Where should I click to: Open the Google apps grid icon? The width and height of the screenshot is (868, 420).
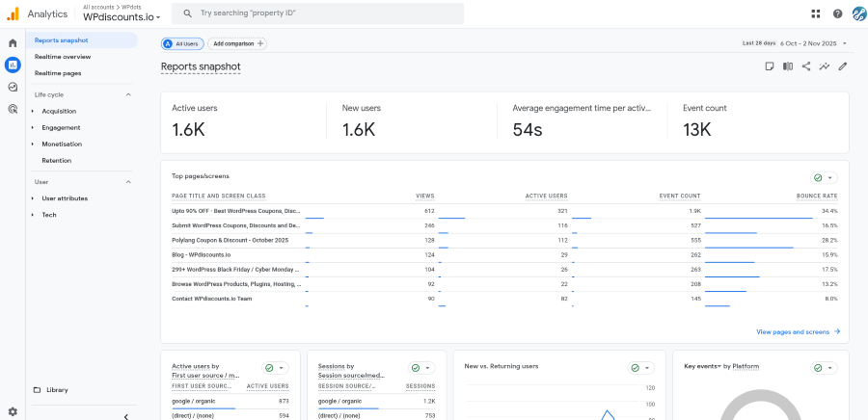815,13
